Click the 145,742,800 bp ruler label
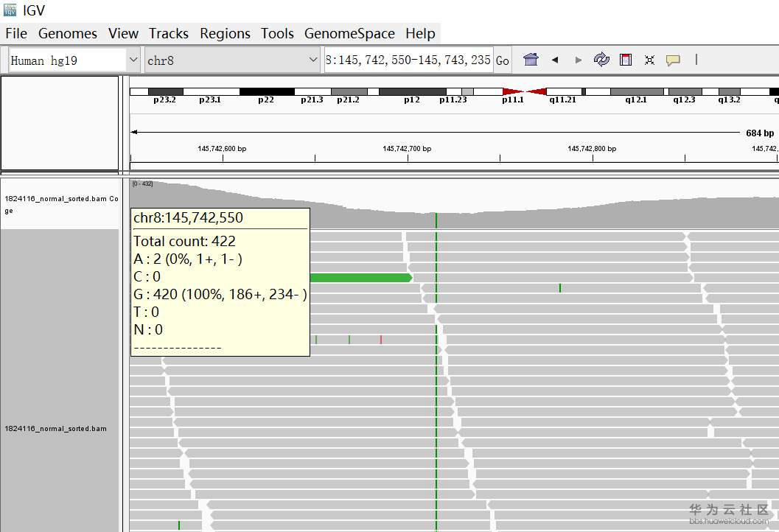The height and width of the screenshot is (532, 779). [592, 149]
